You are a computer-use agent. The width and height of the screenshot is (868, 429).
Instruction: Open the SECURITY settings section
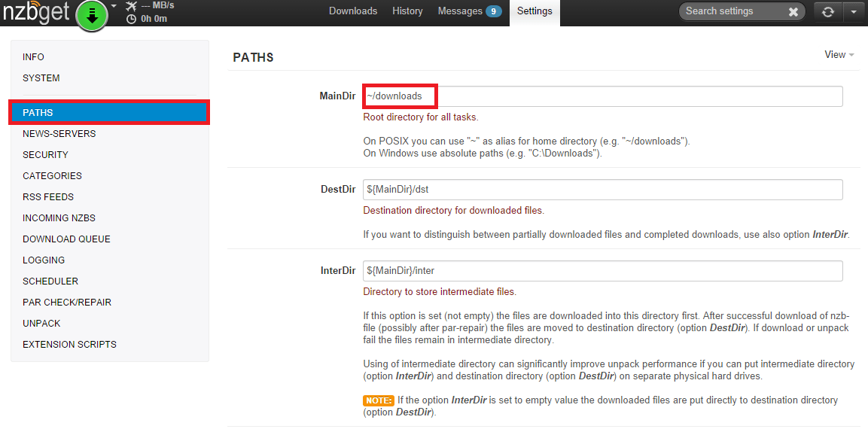[x=46, y=155]
